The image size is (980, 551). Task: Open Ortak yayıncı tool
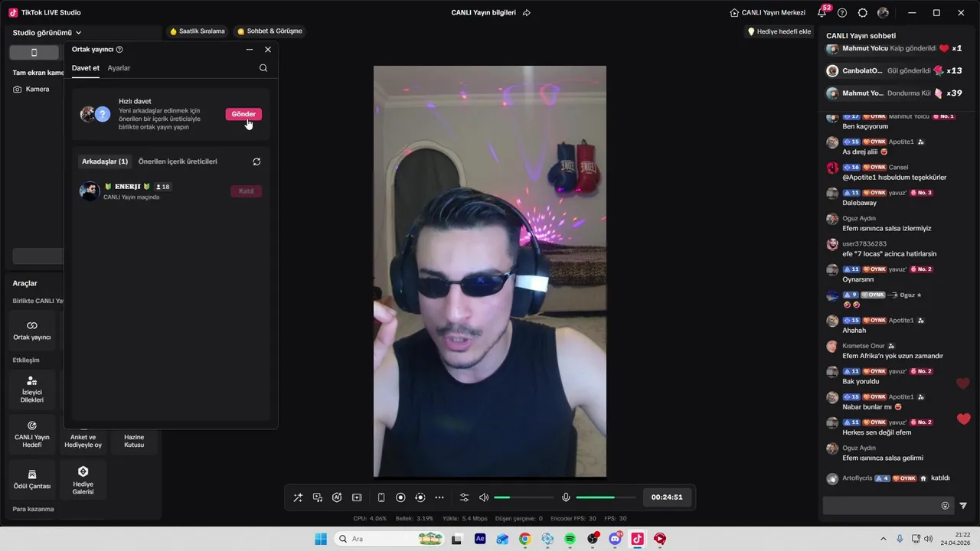pos(32,330)
